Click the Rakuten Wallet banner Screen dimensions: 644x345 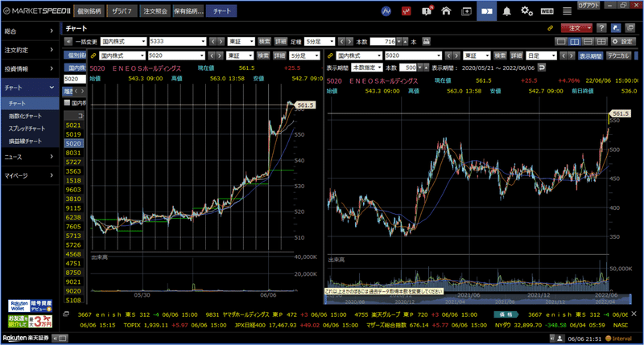coord(31,306)
